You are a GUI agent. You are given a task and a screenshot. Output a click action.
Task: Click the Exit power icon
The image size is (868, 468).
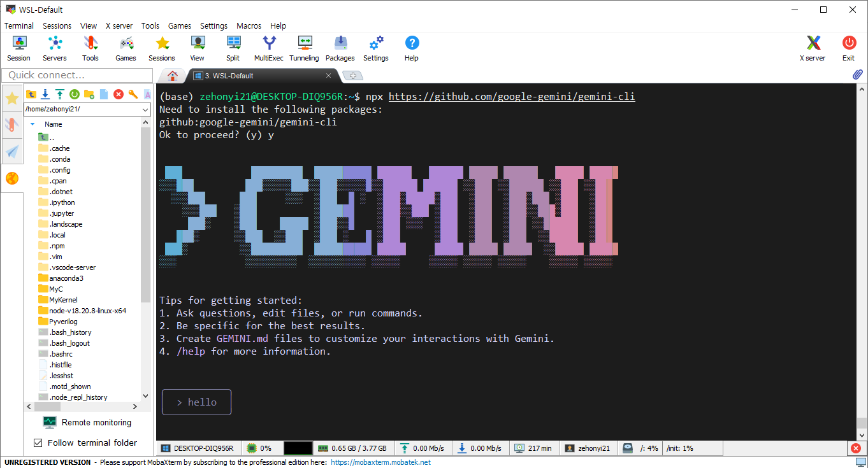(x=848, y=48)
